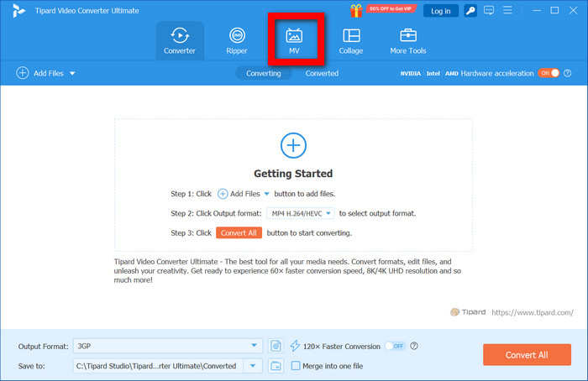Enable Merge into one file checkbox
This screenshot has width=588, height=381.
(296, 366)
